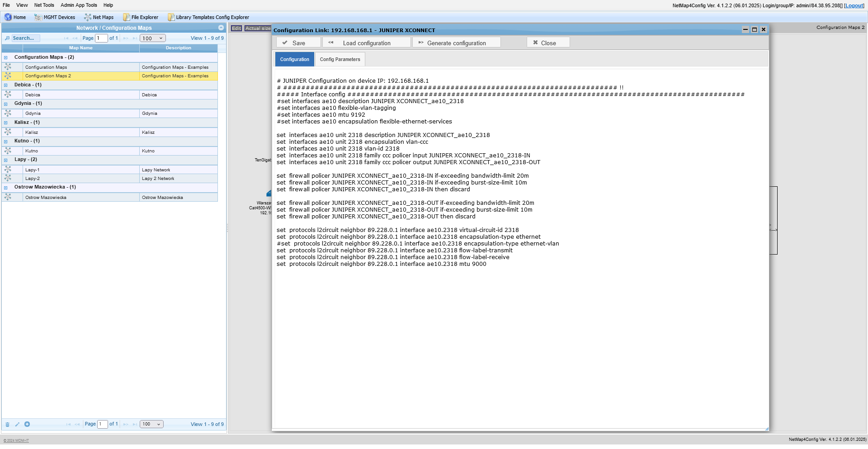Click the Configuration Maps 2 tab label at right
Image resolution: width=868 pixels, height=449 pixels.
click(840, 28)
